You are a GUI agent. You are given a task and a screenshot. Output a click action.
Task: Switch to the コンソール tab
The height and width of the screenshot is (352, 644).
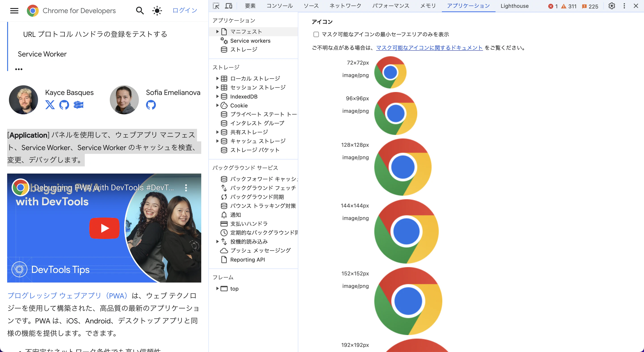click(280, 6)
